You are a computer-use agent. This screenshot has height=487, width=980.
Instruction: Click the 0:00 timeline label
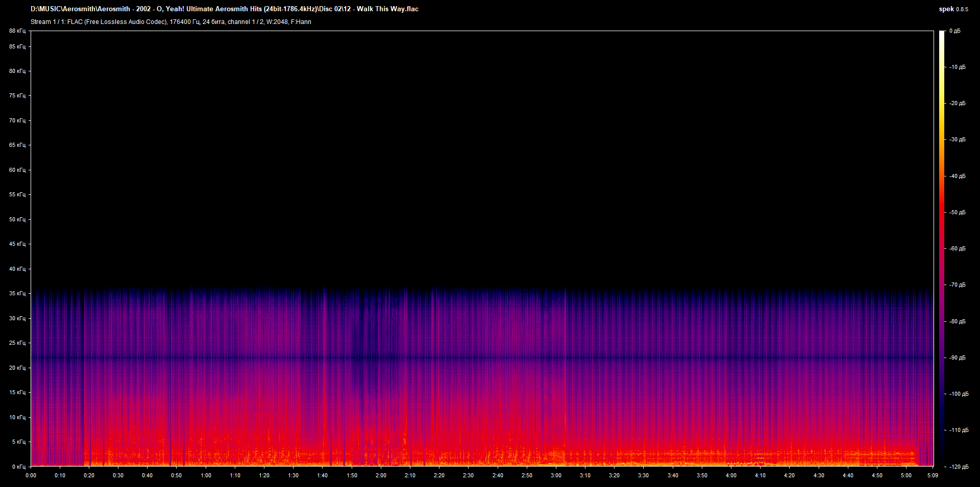click(31, 475)
